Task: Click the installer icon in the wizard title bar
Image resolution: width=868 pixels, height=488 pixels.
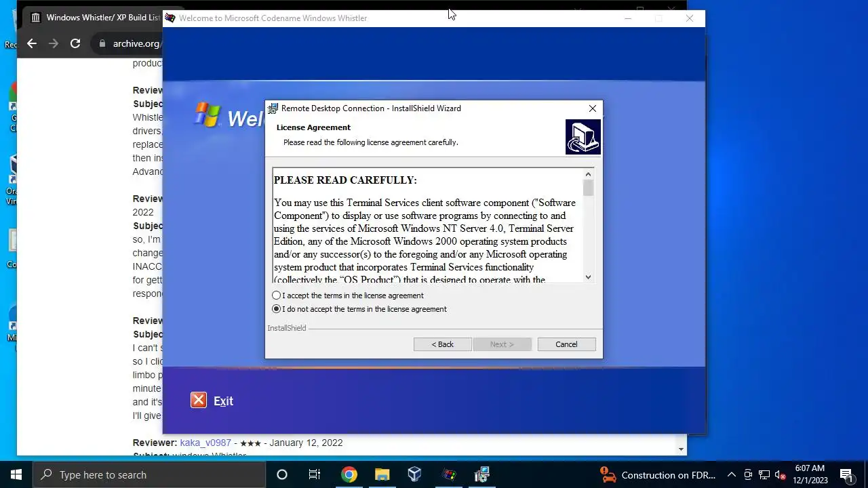Action: tap(273, 108)
